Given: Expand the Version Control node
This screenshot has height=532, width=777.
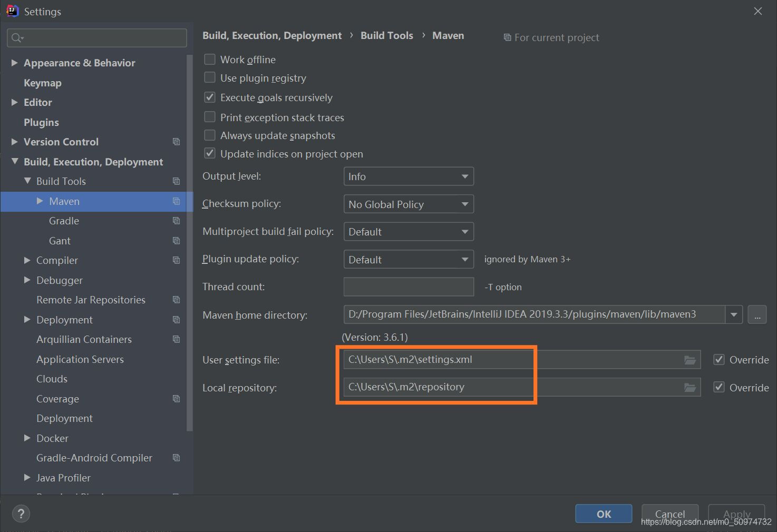Looking at the screenshot, I should tap(14, 142).
